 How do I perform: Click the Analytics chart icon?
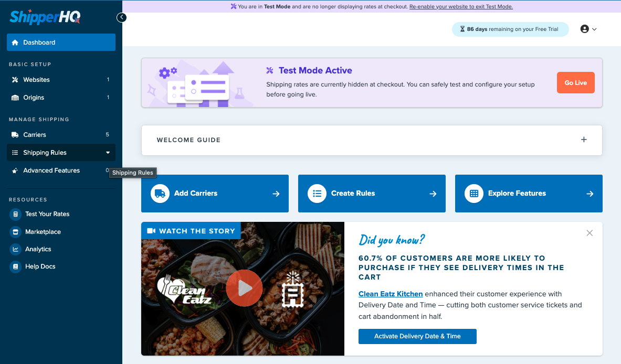[x=15, y=249]
